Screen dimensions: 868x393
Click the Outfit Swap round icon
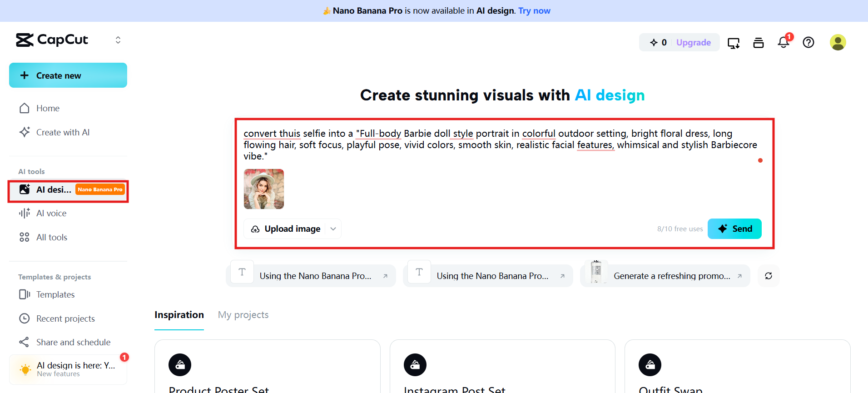pos(650,365)
